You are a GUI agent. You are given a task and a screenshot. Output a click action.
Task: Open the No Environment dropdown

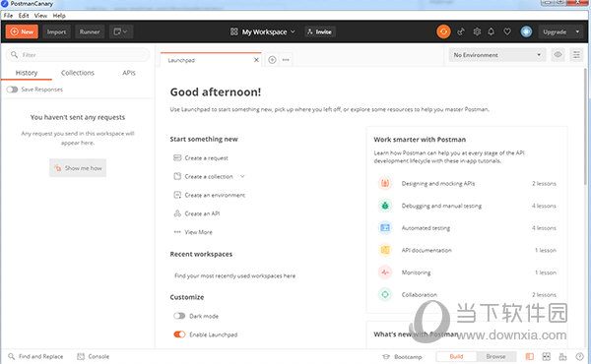coord(497,55)
